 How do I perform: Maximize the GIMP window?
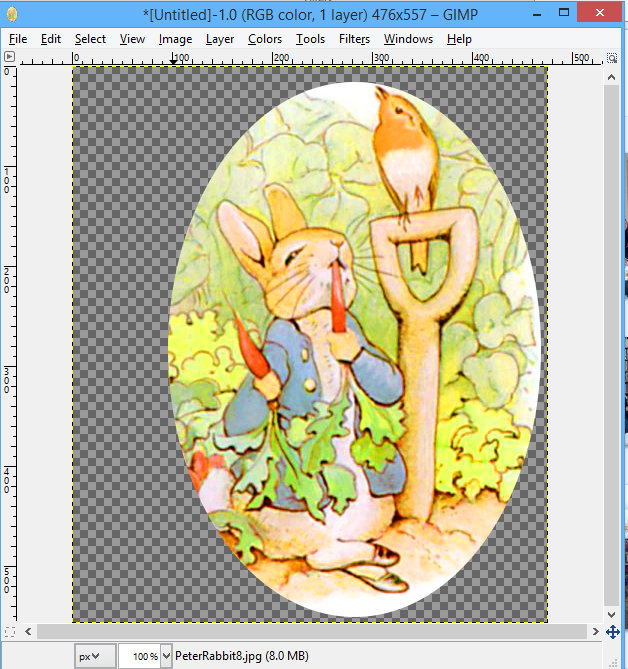pyautogui.click(x=564, y=13)
